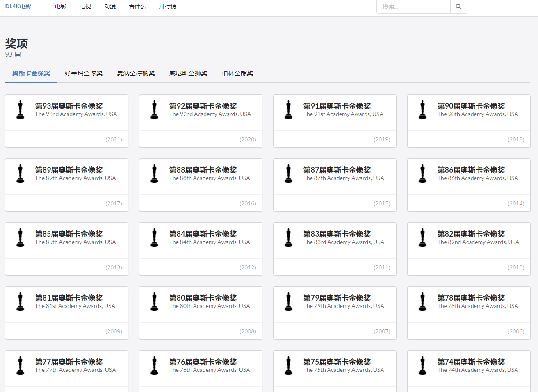Open the 第79届奥斯卡金像奖 title link
The height and width of the screenshot is (392, 538).
(337, 298)
